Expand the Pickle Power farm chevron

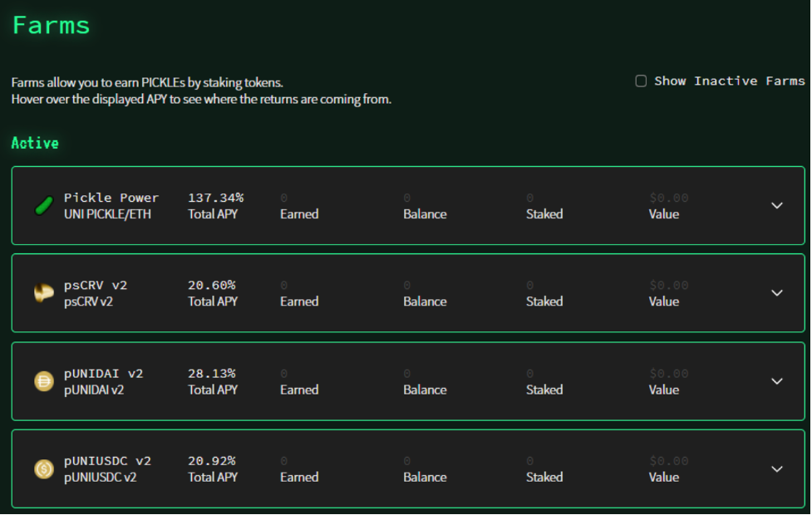(x=777, y=206)
